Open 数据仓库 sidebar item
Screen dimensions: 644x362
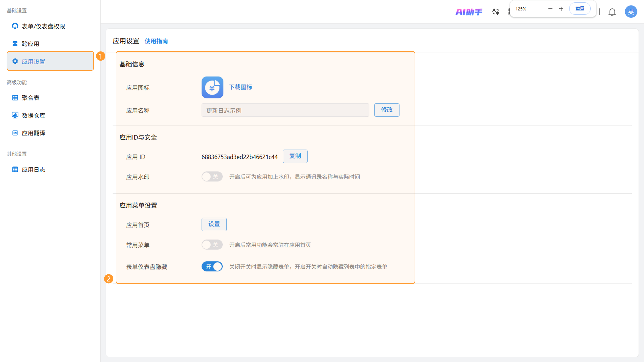click(33, 116)
